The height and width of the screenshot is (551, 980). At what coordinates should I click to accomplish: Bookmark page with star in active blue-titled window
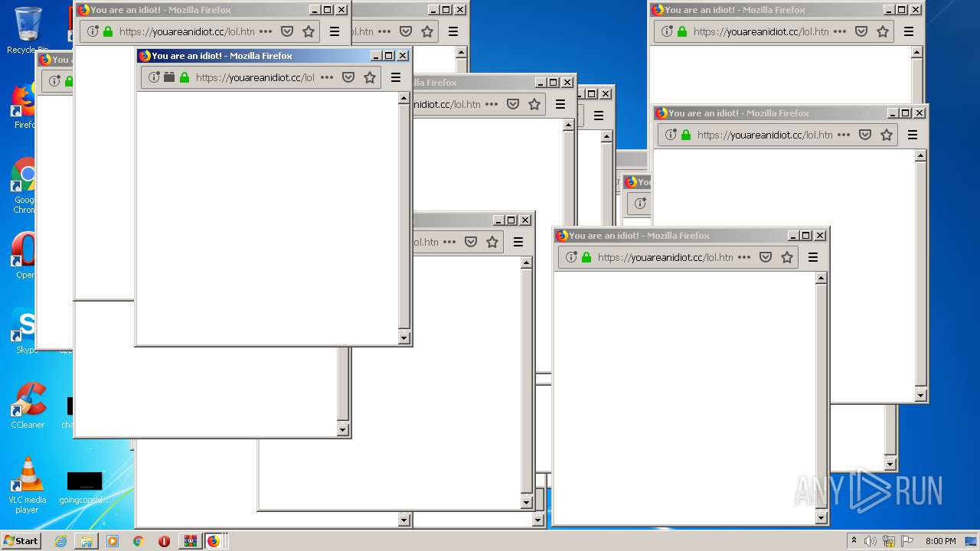point(370,77)
